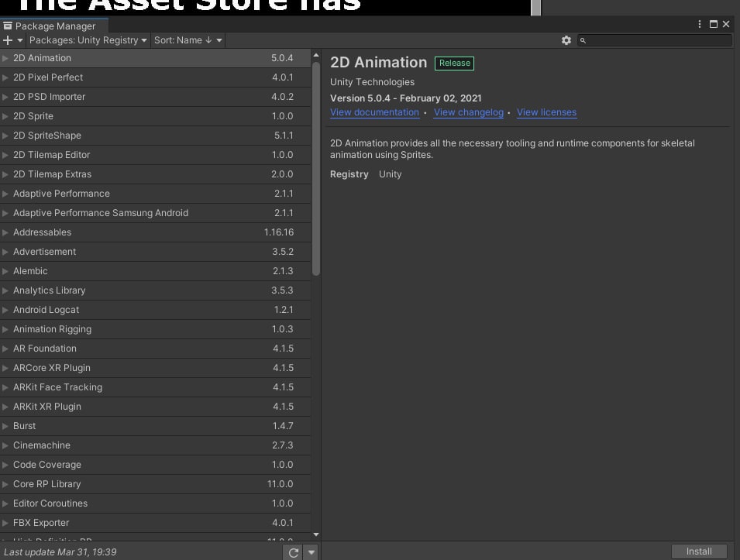Select the Editor Coroutines package

point(155,503)
